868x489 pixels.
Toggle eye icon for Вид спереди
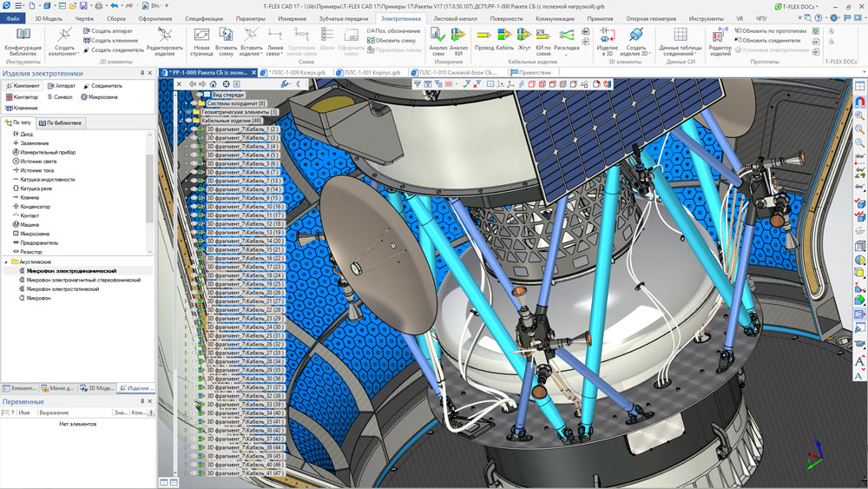point(200,95)
